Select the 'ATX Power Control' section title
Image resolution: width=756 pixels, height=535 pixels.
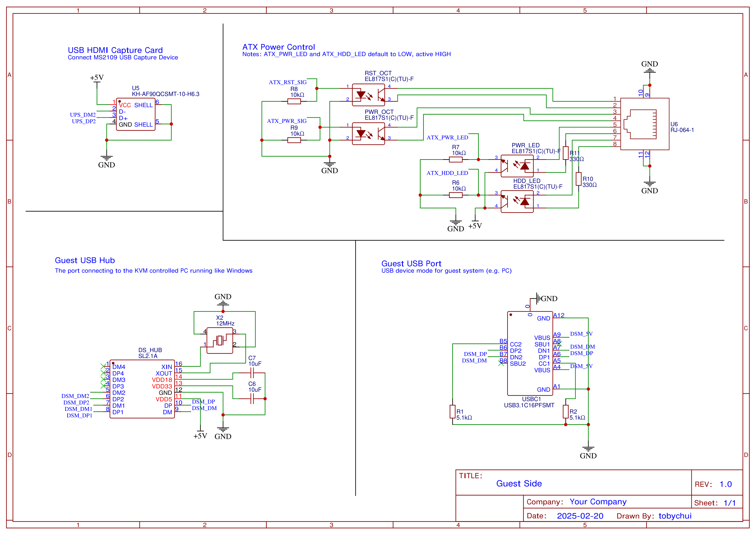click(278, 47)
